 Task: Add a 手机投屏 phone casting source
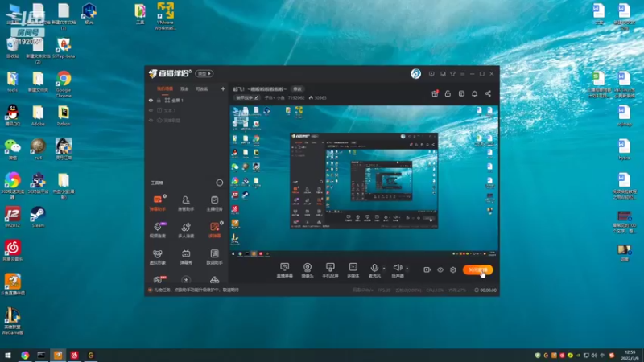[x=330, y=270]
